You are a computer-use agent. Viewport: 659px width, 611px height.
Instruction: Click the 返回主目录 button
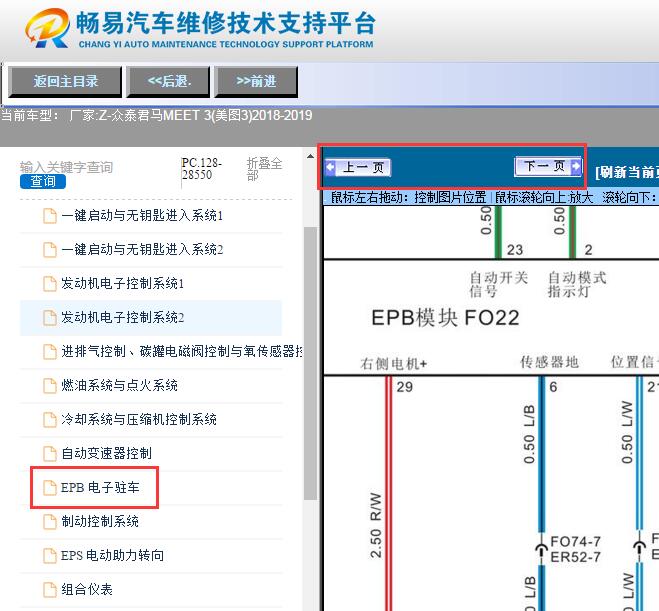65,82
